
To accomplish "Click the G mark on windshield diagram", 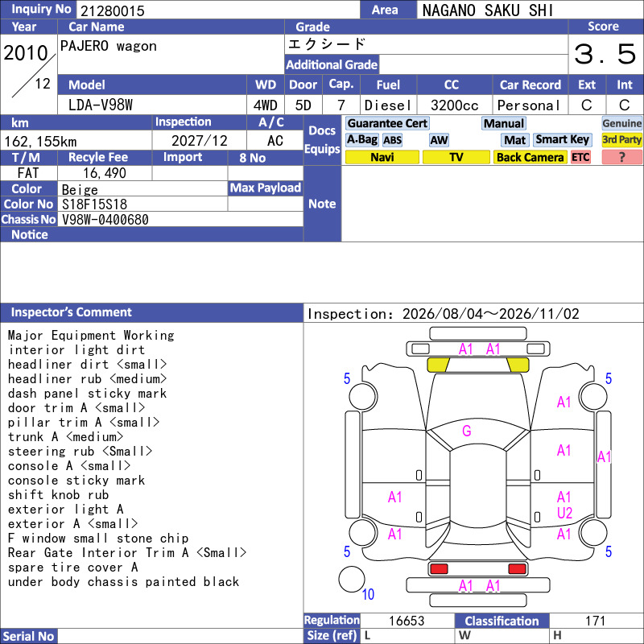I will (467, 431).
